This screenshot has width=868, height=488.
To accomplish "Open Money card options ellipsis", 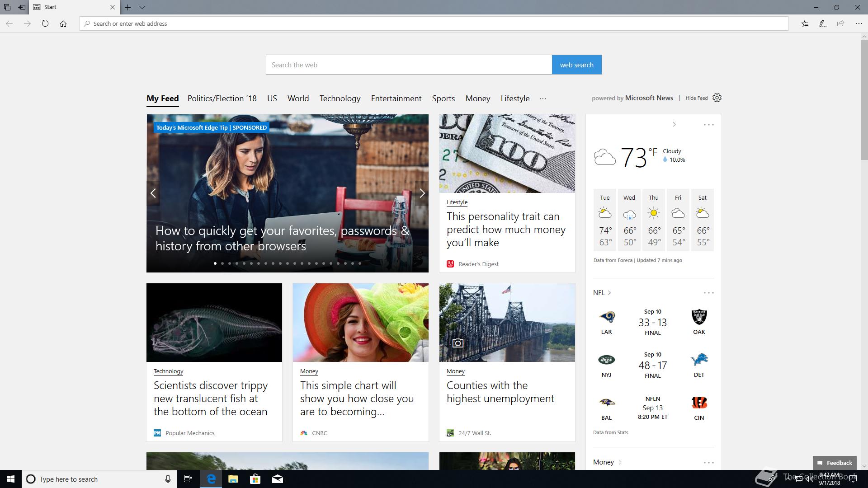I will [708, 463].
